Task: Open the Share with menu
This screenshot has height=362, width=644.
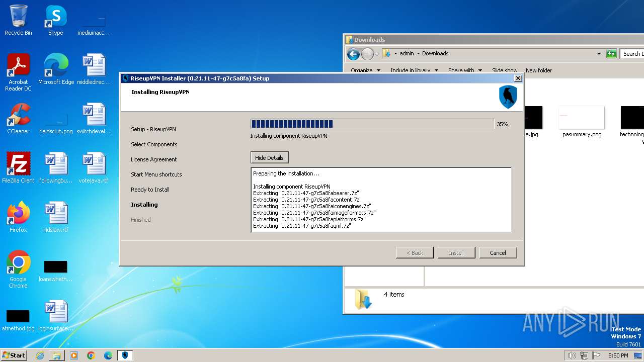Action: tap(465, 70)
